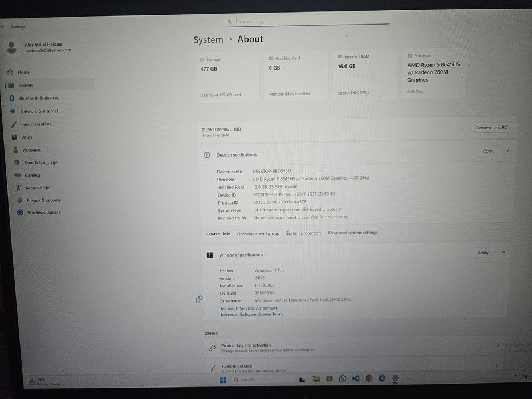The image size is (532, 399).
Task: Click the Gaming controller icon
Action: pyautogui.click(x=18, y=175)
